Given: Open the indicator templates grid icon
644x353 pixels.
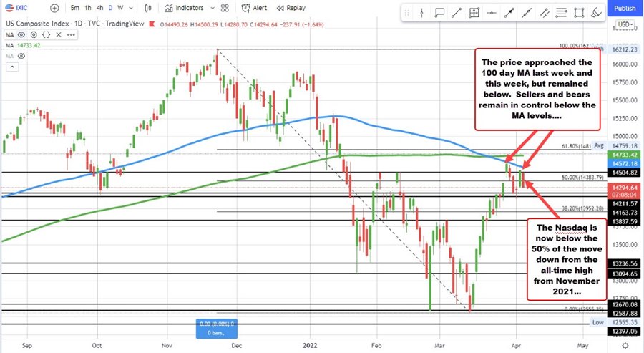Looking at the screenshot, I should (225, 8).
